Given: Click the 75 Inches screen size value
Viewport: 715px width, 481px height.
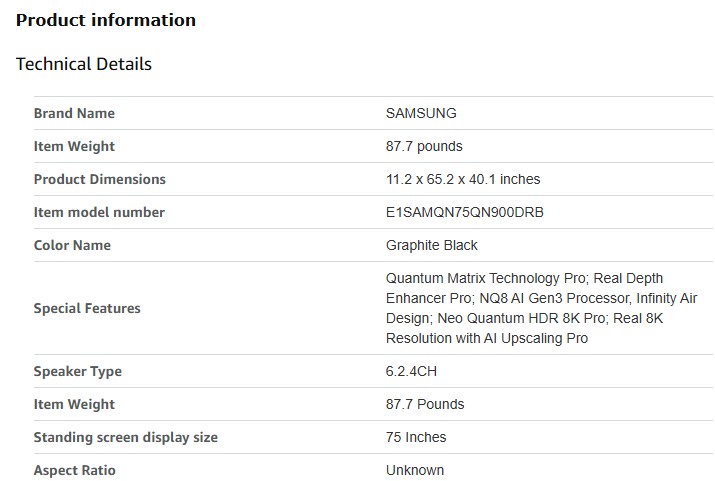Looking at the screenshot, I should [416, 438].
